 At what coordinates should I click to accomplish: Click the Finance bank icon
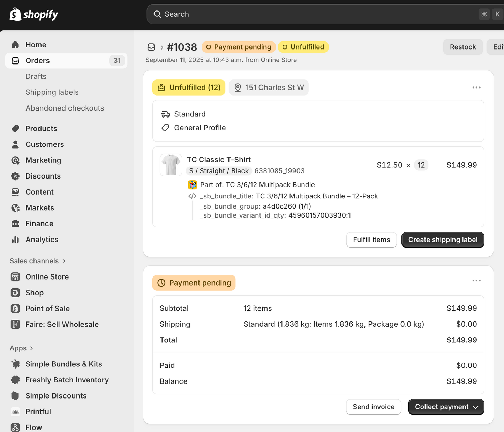[15, 224]
